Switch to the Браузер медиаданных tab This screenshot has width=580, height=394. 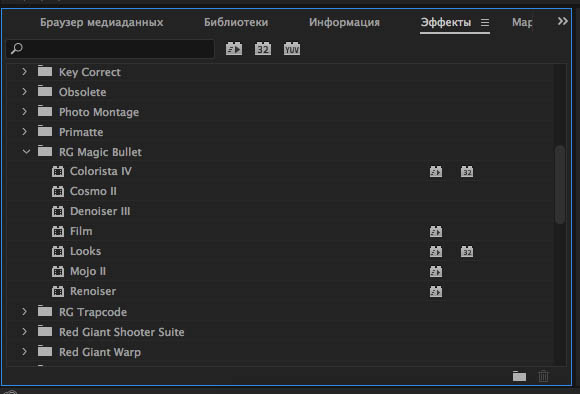pos(102,22)
